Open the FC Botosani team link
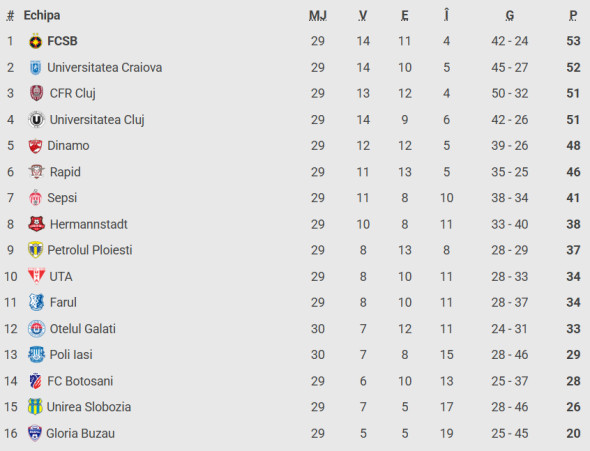Screen dimensions: 590x451 [x=80, y=381]
